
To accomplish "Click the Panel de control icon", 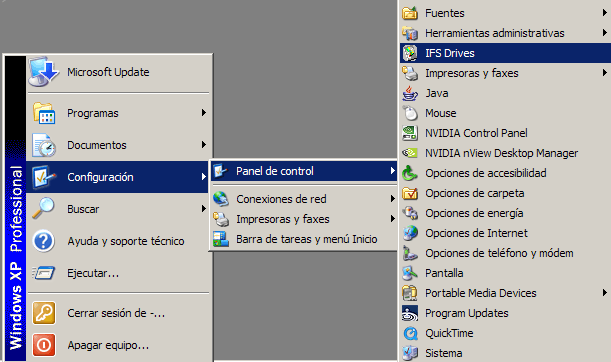I will click(221, 171).
